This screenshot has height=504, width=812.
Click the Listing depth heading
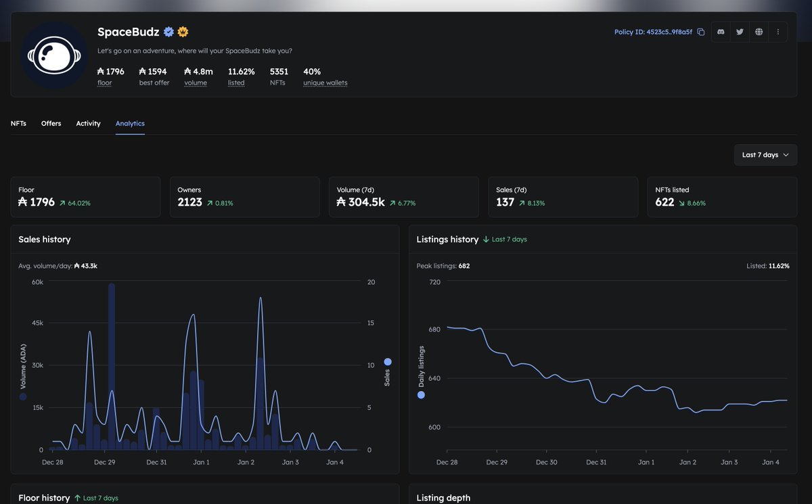tap(443, 498)
